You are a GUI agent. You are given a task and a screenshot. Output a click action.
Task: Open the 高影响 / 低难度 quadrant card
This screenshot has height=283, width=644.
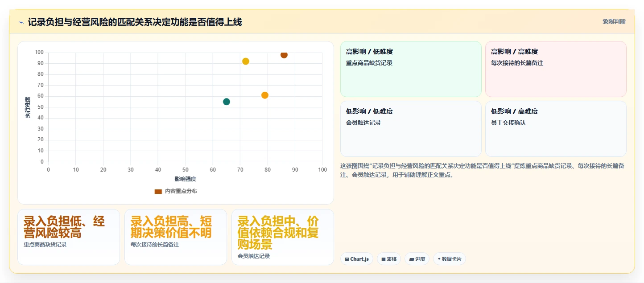coord(411,69)
